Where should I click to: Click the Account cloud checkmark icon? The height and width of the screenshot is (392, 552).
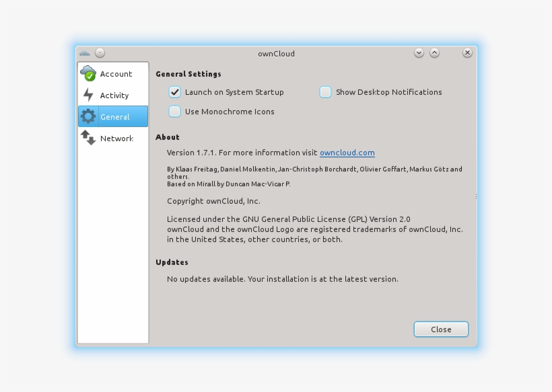[88, 73]
